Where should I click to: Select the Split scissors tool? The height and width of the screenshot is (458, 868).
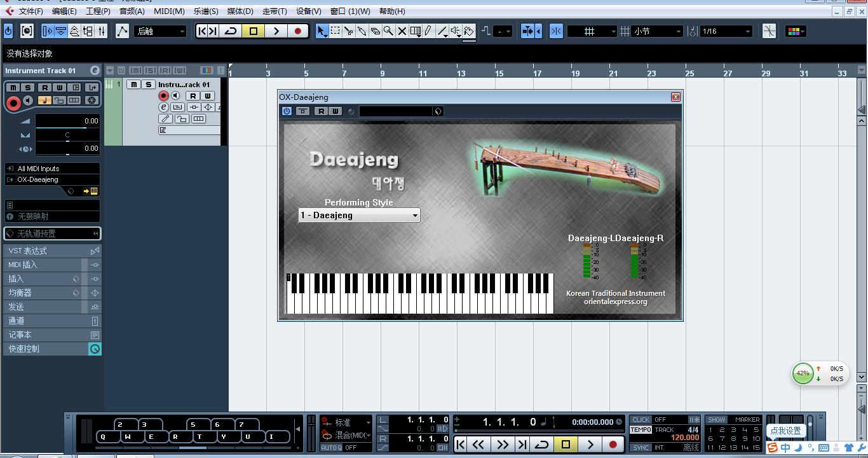point(349,31)
